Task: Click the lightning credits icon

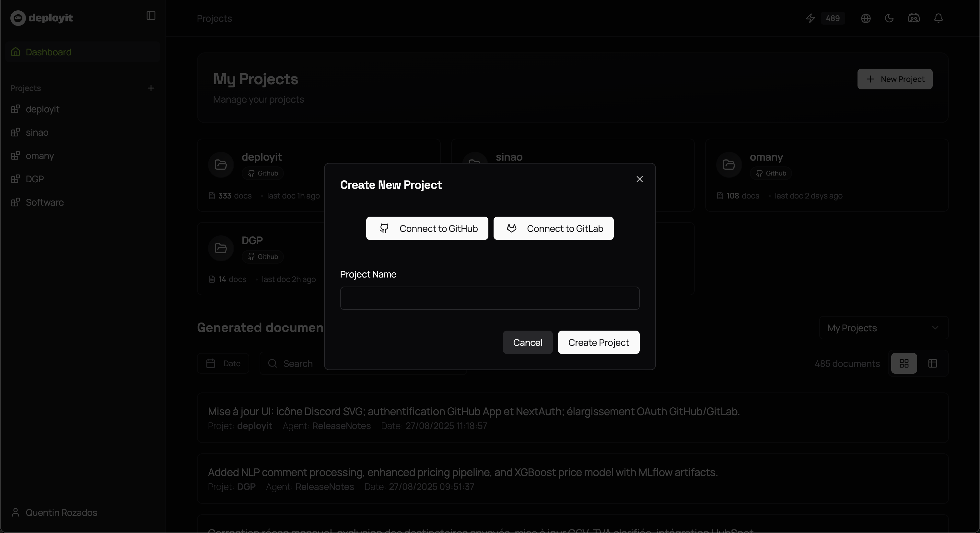Action: click(810, 18)
